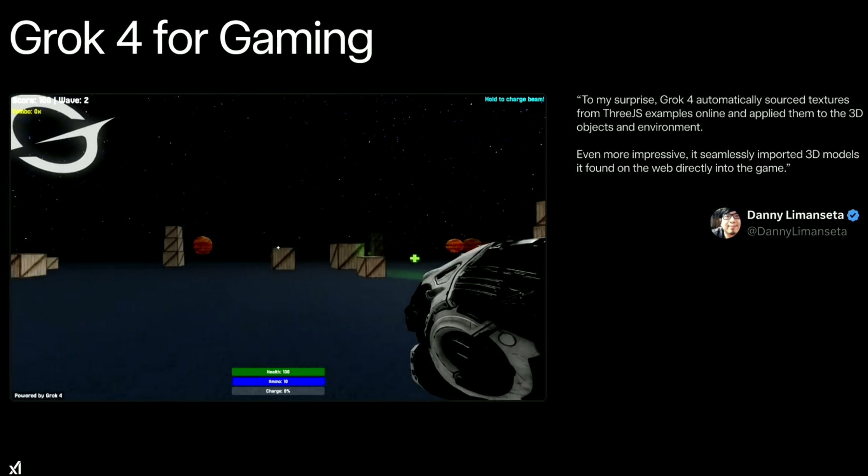The height and width of the screenshot is (476, 868).
Task: Click the blue Ammo: 10 bar
Action: pyautogui.click(x=278, y=382)
